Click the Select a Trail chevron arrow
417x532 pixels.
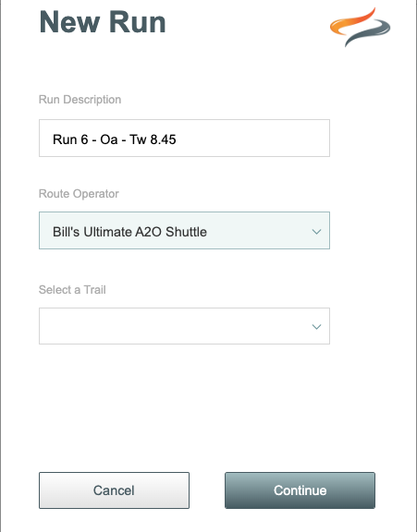[x=316, y=327]
